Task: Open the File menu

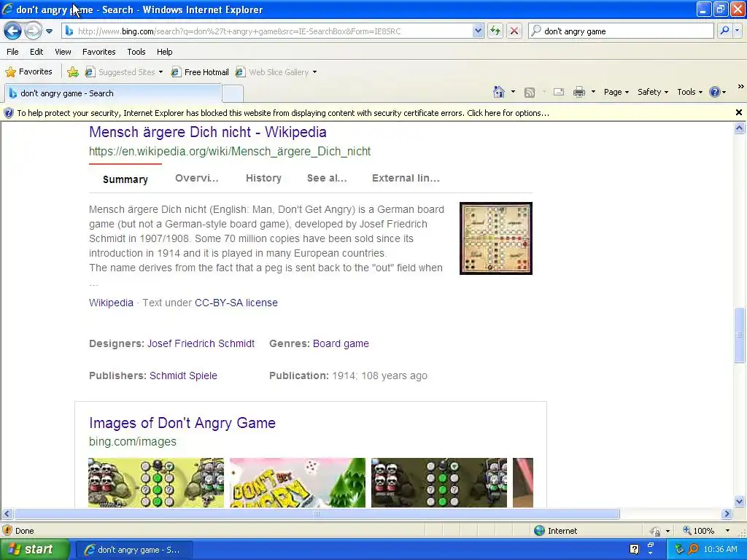Action: point(13,52)
